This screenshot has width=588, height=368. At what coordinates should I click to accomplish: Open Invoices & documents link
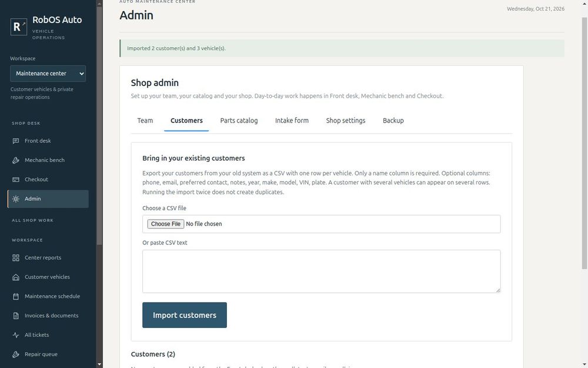click(x=48, y=316)
